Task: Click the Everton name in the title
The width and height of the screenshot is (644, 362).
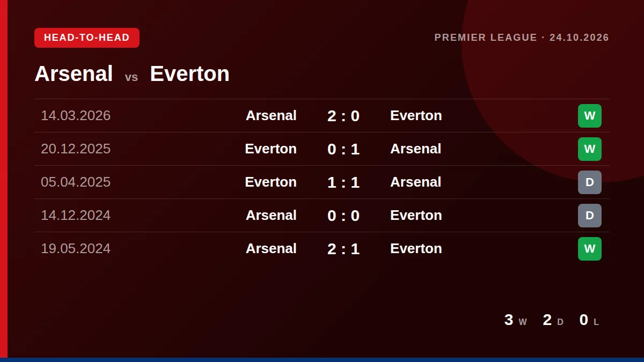Action: point(189,73)
